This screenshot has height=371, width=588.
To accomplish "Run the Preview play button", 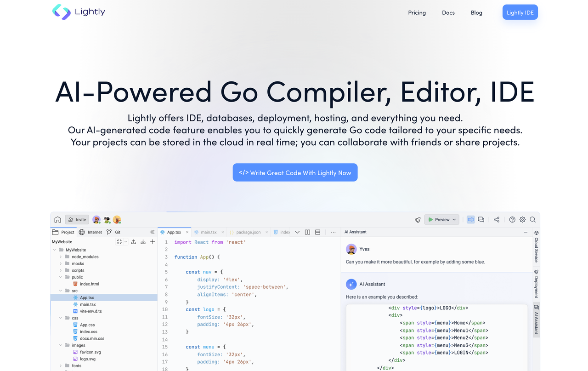I will tap(430, 220).
